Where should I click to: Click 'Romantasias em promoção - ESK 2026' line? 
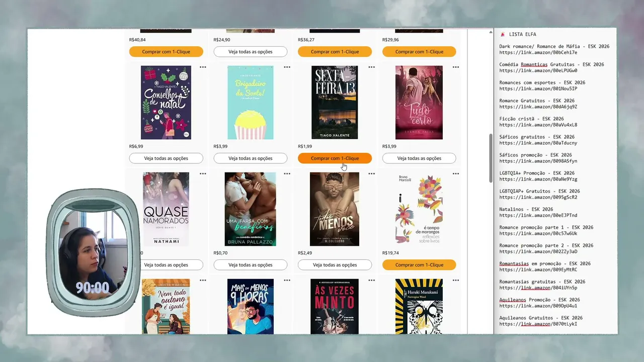point(545,263)
